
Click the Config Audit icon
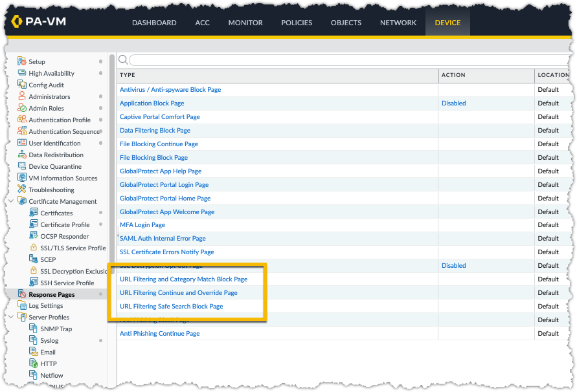click(22, 85)
